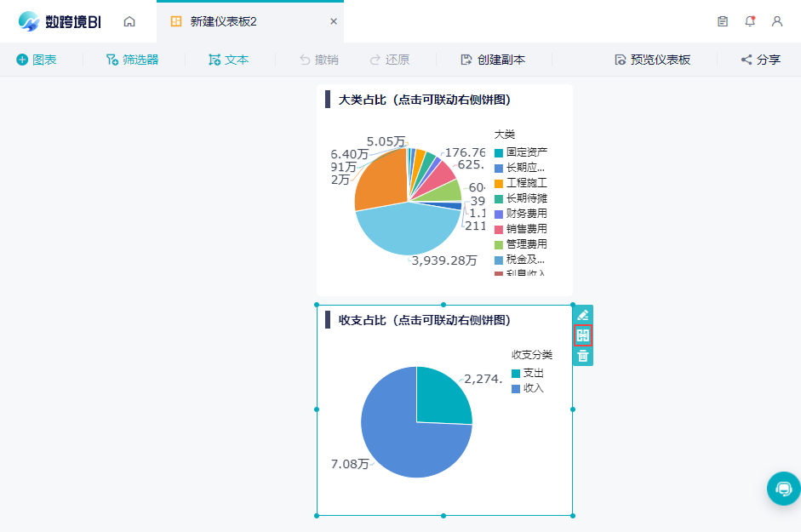Open the clipboard tasks icon in header
This screenshot has height=532, width=801.
point(723,21)
